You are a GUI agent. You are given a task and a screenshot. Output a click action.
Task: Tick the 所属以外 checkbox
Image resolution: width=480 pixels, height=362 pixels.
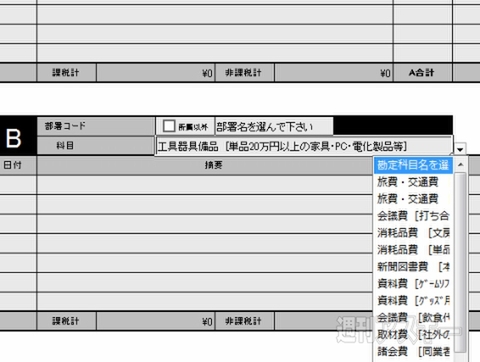coord(169,126)
